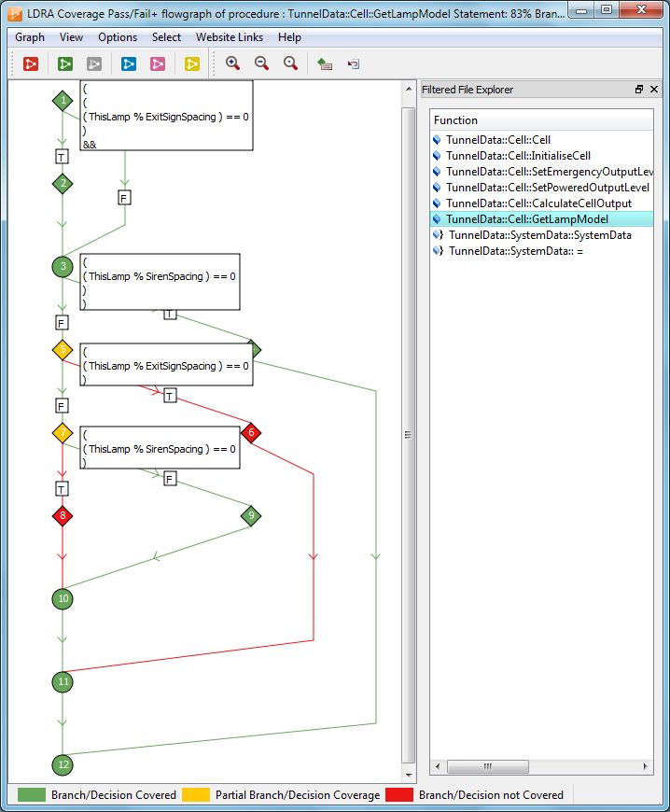Click the blue flowgraph toolbar icon
Viewport: 670px width, 812px height.
pos(129,63)
